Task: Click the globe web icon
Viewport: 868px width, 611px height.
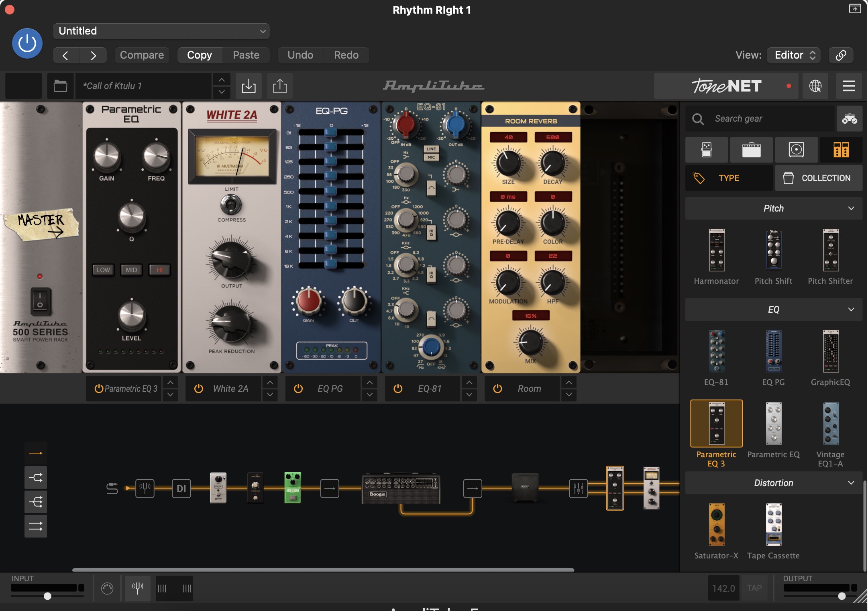Action: coord(815,86)
